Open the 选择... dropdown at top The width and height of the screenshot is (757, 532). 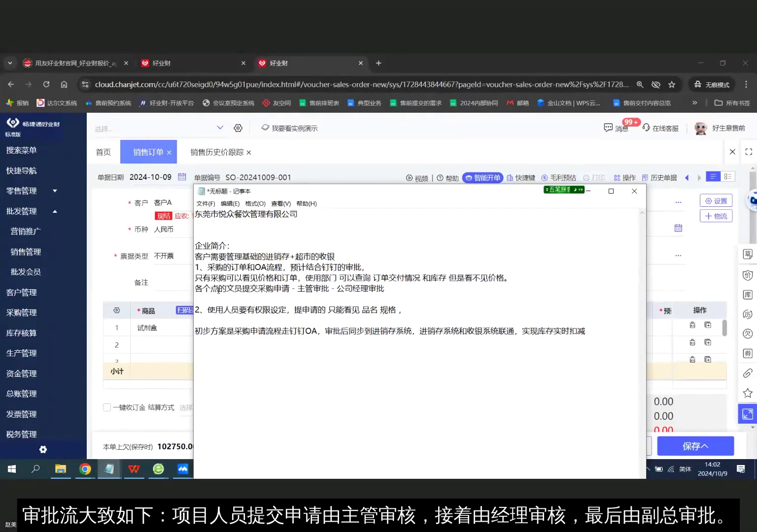pos(159,127)
